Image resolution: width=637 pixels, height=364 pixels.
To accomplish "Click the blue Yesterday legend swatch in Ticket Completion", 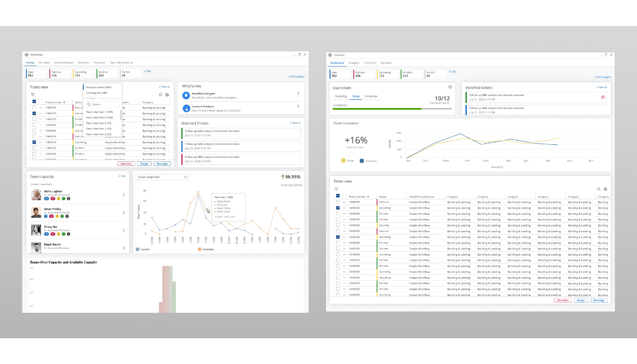I will click(362, 161).
